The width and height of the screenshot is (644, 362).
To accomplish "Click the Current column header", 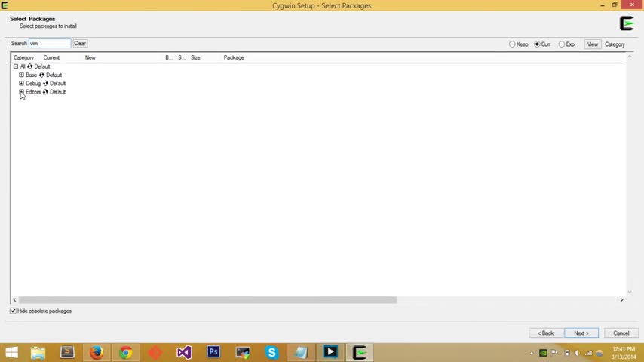I will click(x=51, y=57).
